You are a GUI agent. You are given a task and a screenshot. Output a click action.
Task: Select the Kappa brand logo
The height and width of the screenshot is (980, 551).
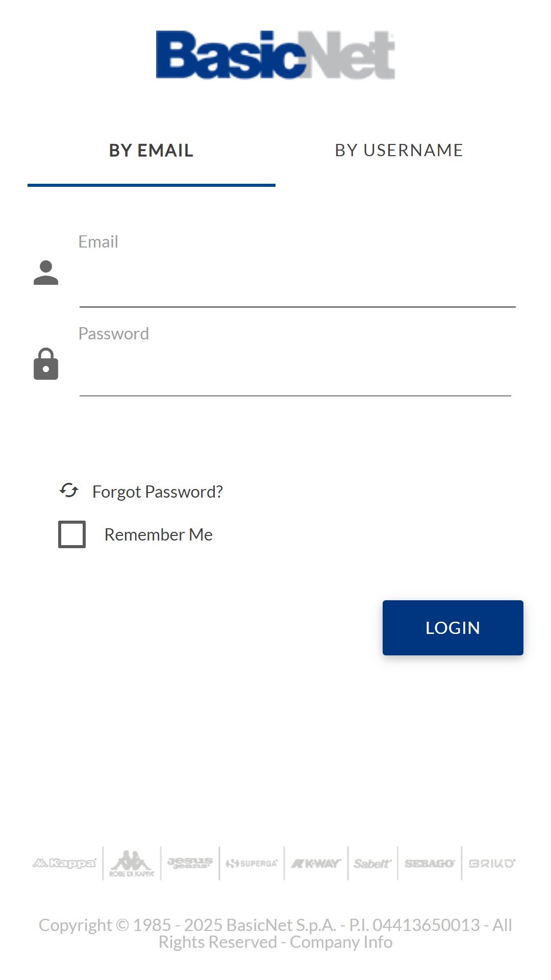tap(64, 863)
